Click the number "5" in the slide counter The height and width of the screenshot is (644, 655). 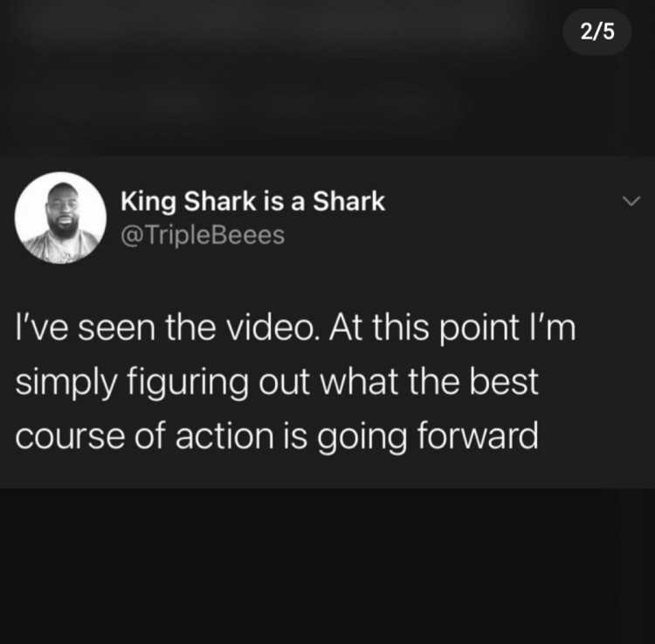click(609, 31)
